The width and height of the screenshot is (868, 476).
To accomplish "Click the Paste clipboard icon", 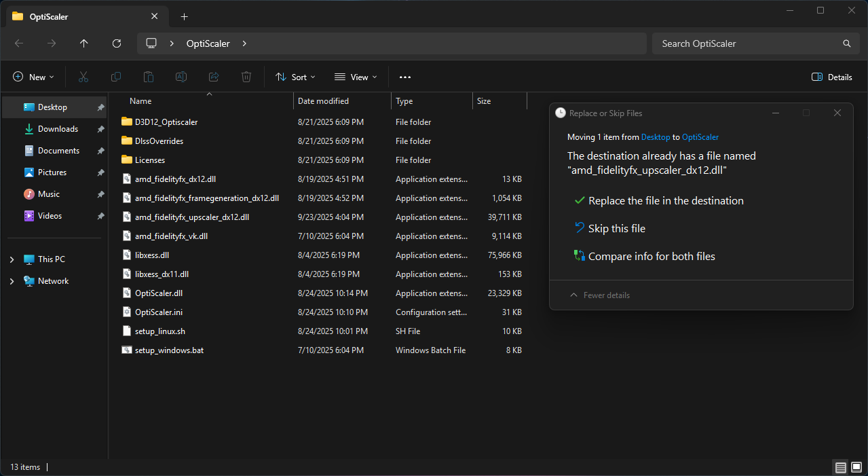I will tap(149, 77).
